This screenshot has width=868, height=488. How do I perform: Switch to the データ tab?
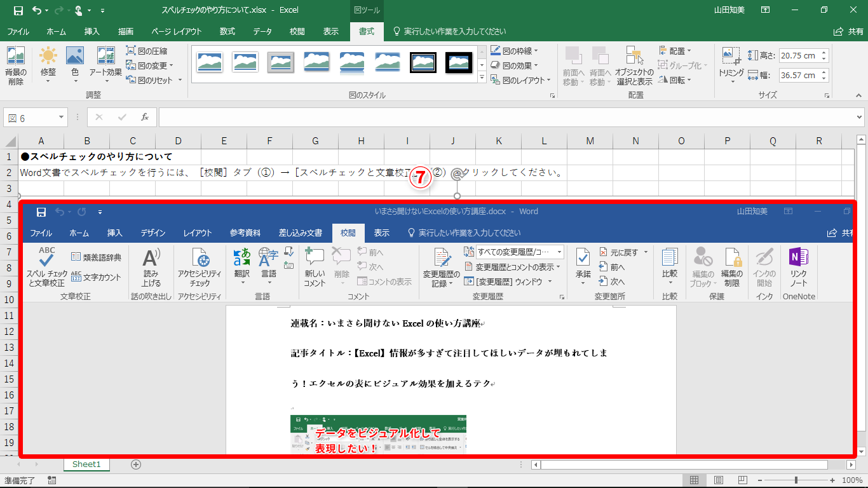click(262, 31)
